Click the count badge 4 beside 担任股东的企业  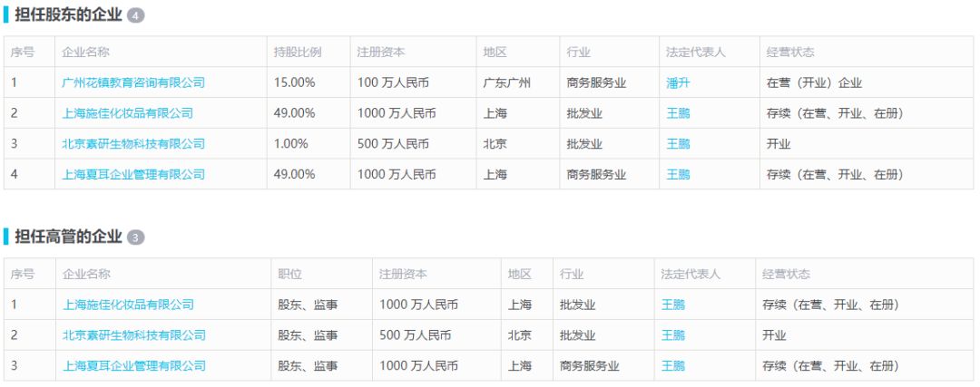pyautogui.click(x=135, y=15)
